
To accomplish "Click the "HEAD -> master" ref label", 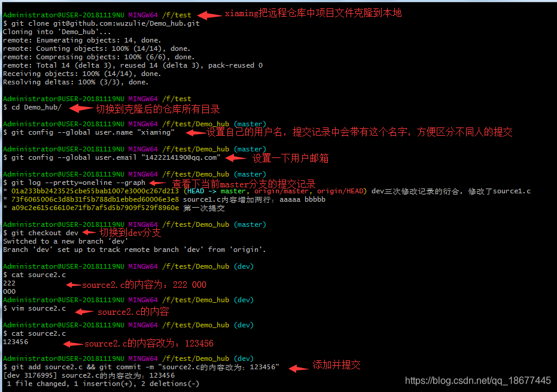I will pos(216,191).
